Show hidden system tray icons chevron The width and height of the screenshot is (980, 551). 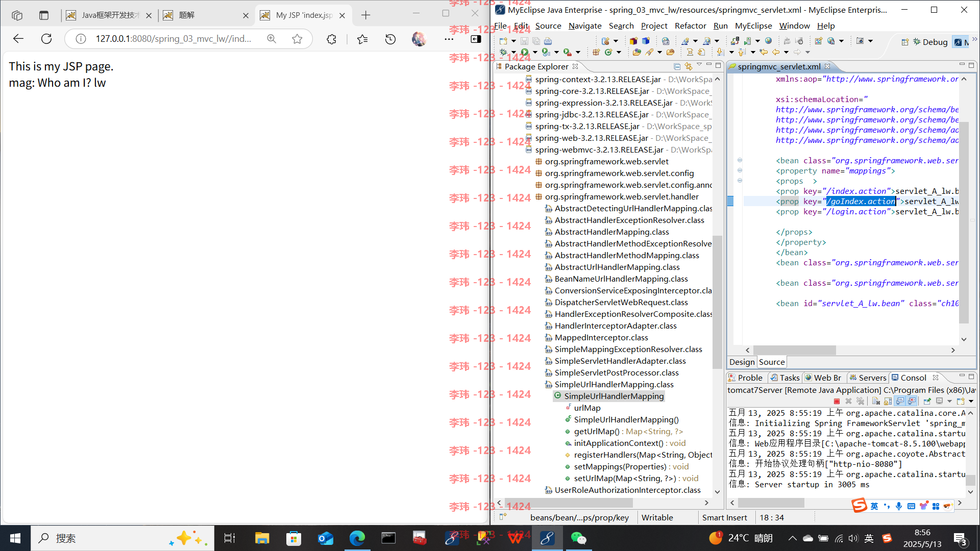(x=792, y=538)
